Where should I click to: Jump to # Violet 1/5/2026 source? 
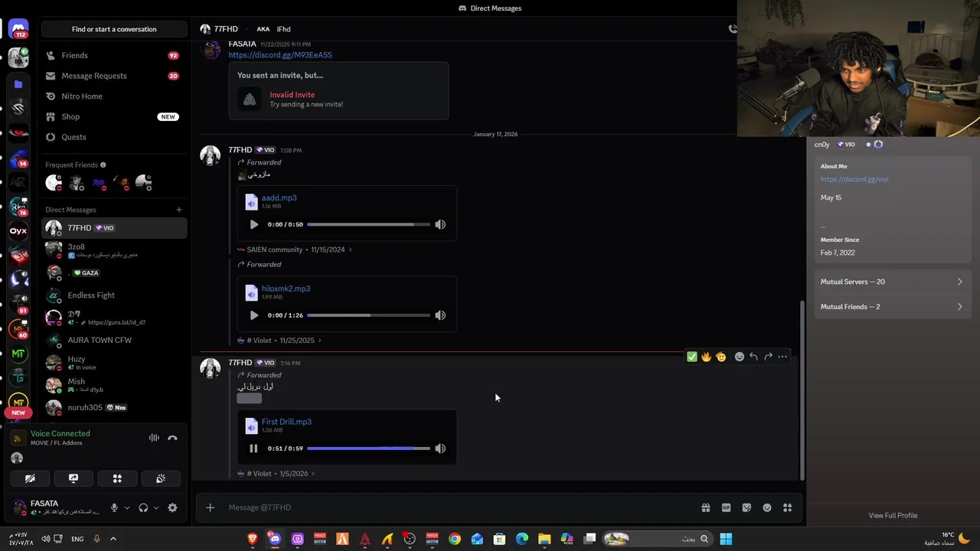click(x=276, y=474)
